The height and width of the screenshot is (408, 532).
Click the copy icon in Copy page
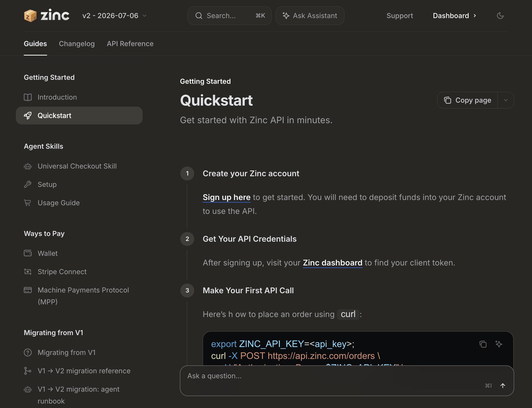(x=448, y=100)
